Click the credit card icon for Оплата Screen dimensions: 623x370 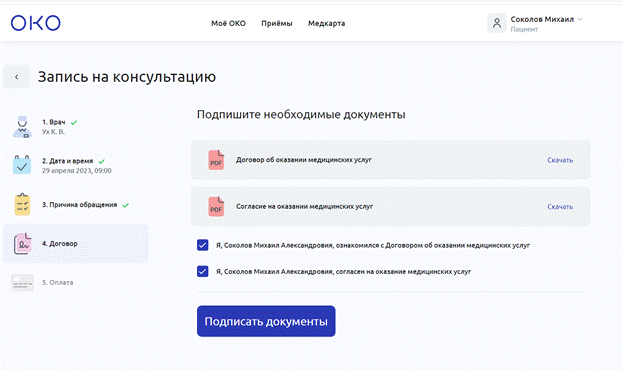pyautogui.click(x=22, y=283)
